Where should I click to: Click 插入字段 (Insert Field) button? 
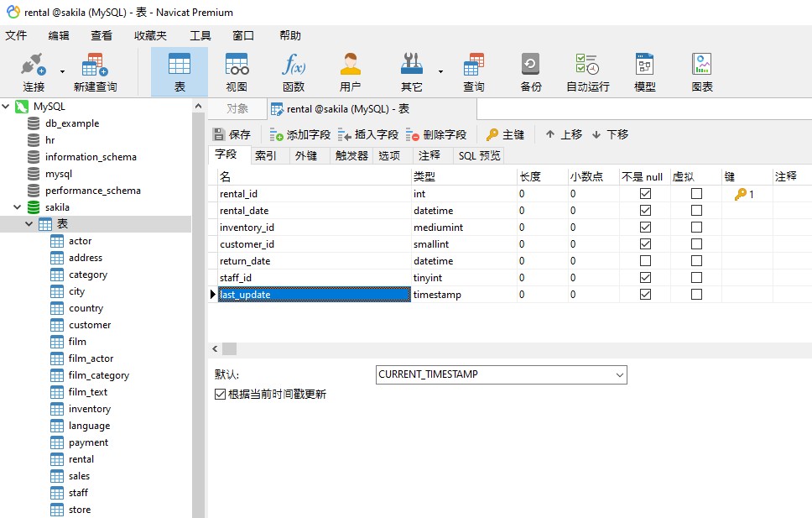367,135
